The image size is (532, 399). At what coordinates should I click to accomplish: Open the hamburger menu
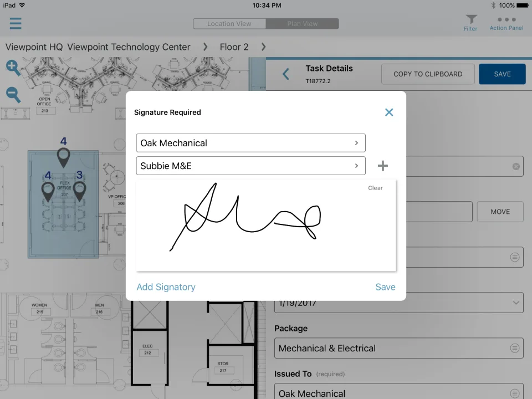[x=16, y=23]
